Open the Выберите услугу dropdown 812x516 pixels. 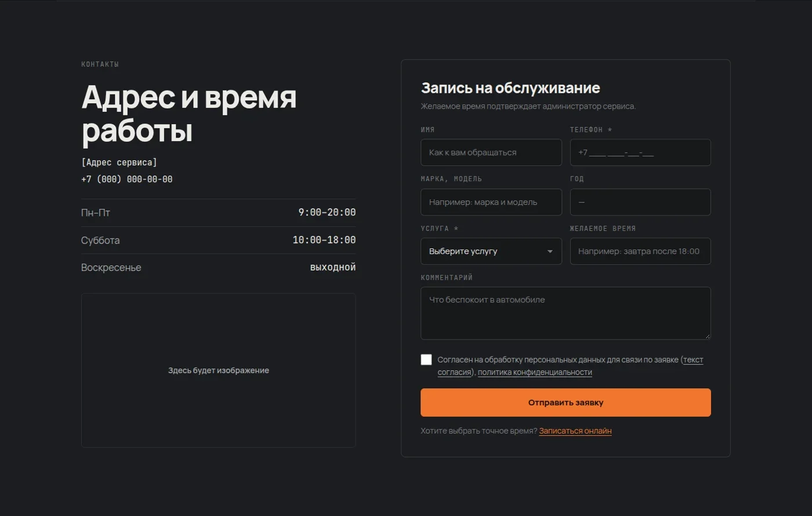tap(491, 251)
